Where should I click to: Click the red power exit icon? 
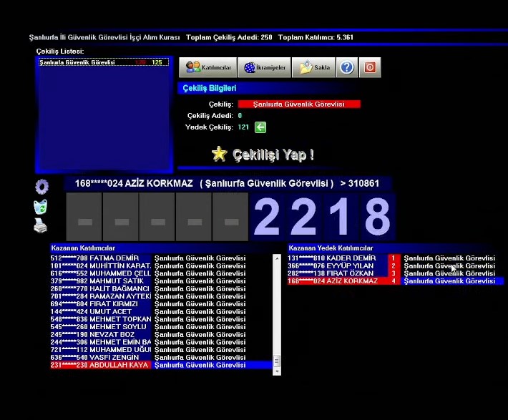(370, 67)
